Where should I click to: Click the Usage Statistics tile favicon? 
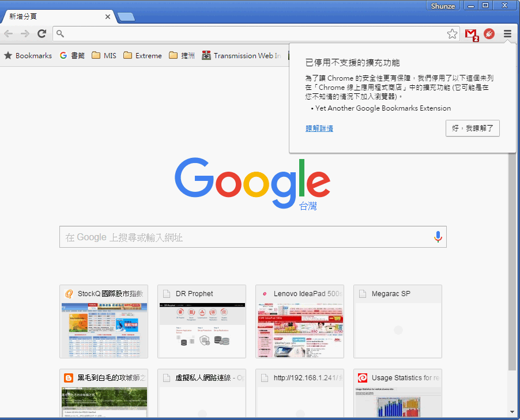pos(363,377)
